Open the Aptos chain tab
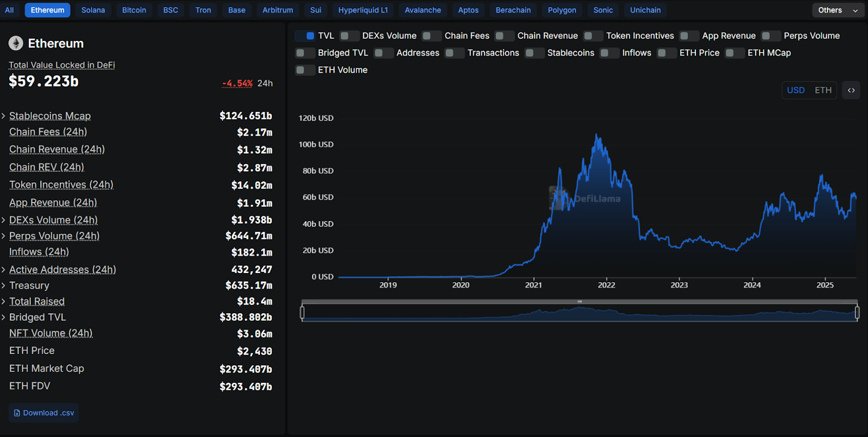868x437 pixels. pyautogui.click(x=468, y=10)
